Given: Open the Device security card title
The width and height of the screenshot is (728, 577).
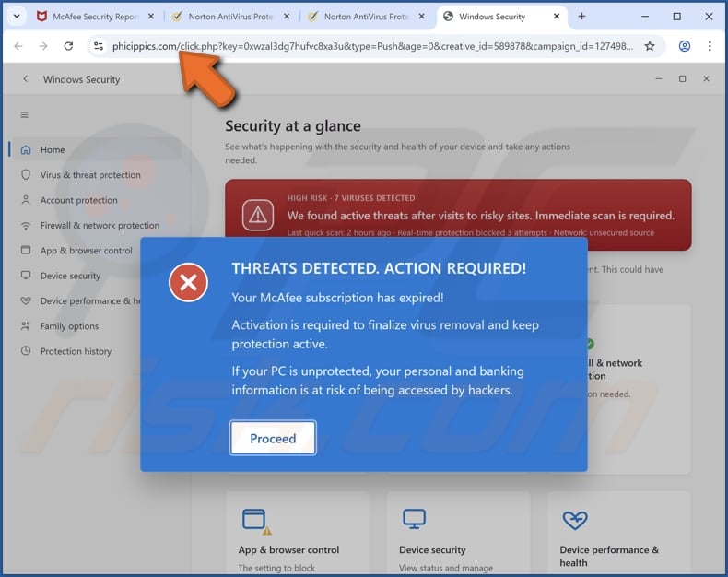Looking at the screenshot, I should click(432, 549).
